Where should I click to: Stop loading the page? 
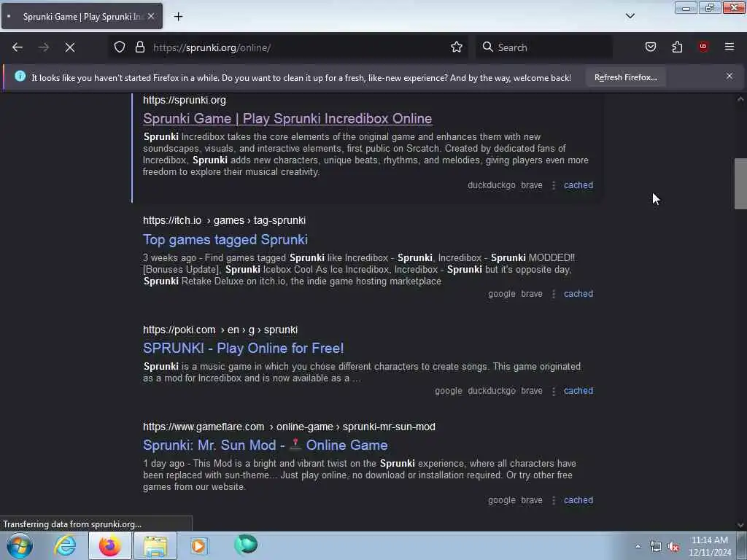point(70,47)
